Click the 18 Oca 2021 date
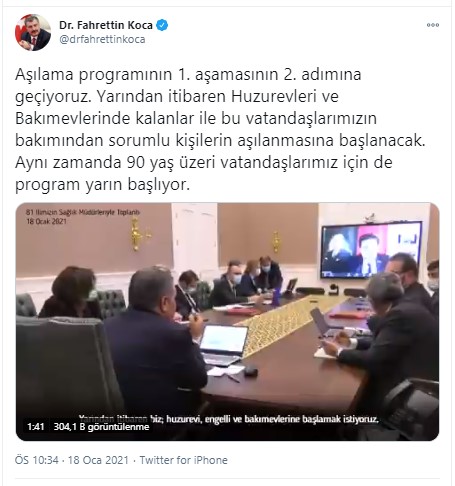Image resolution: width=455 pixels, height=486 pixels. [x=98, y=460]
